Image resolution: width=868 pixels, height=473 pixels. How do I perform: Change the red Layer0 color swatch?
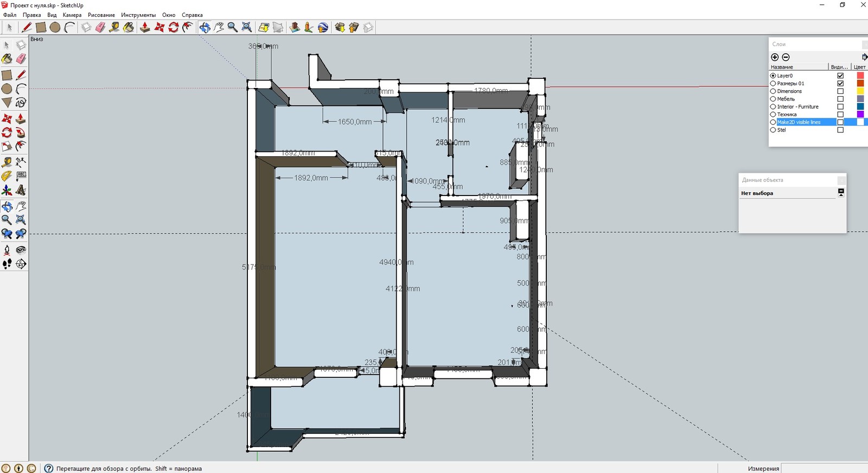860,75
